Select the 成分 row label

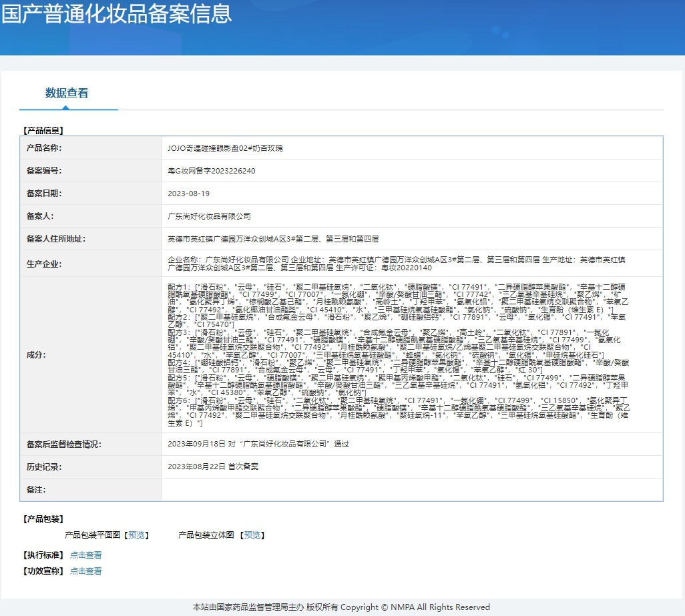click(36, 355)
